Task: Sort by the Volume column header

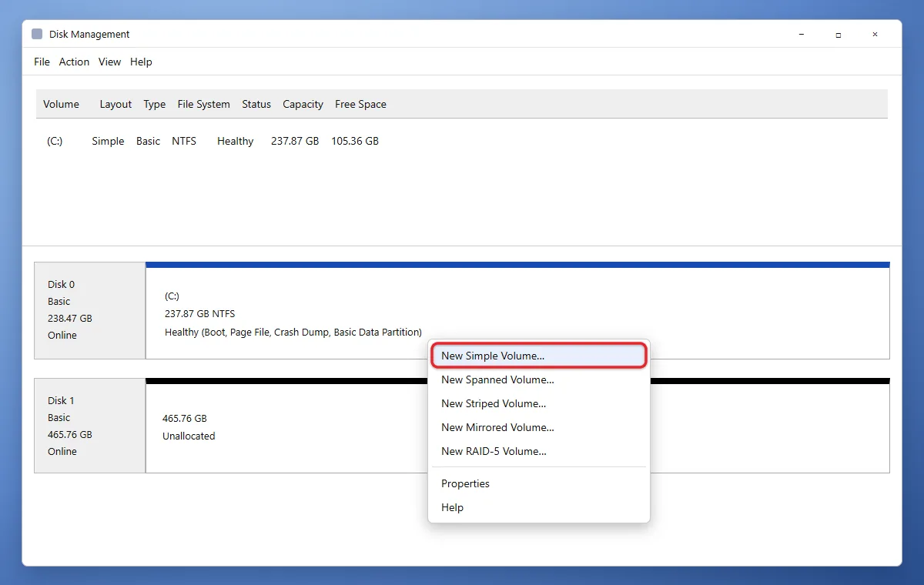Action: 61,104
